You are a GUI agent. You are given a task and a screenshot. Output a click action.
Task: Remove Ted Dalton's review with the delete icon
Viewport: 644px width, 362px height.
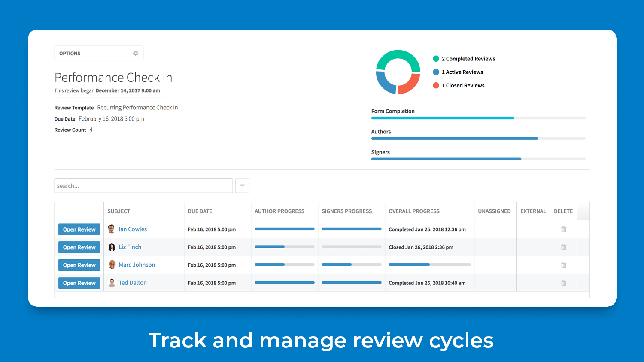tap(563, 283)
